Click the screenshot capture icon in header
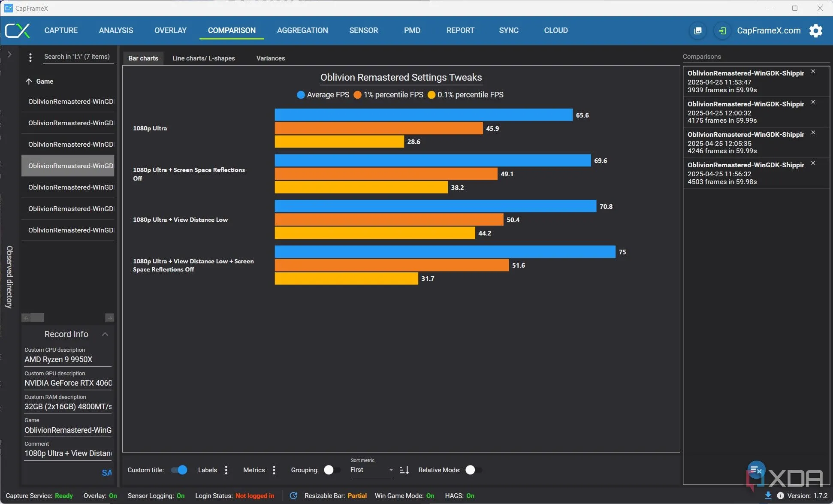This screenshot has width=833, height=504. click(x=698, y=31)
